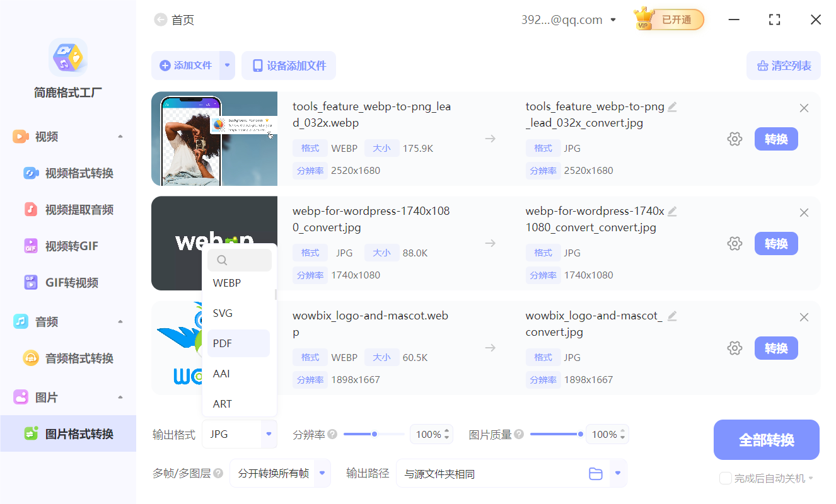
Task: Collapse the 音频 sidebar section
Action: 121,321
